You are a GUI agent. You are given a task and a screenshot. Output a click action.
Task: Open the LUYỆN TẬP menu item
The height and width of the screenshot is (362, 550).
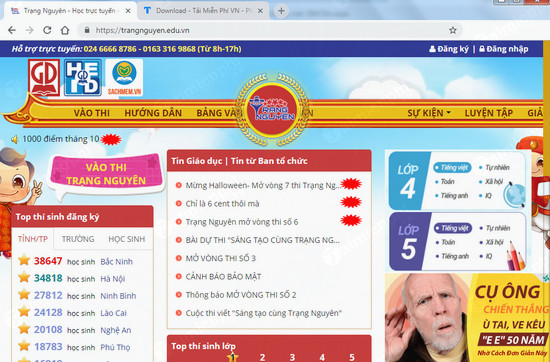click(489, 113)
